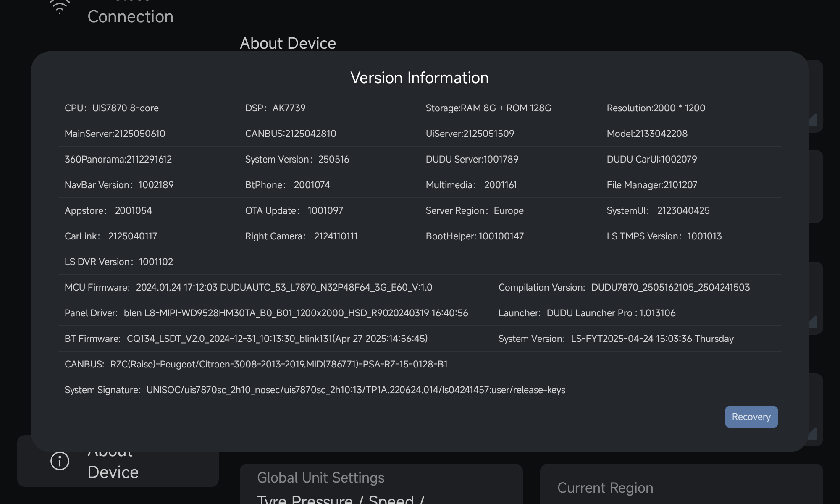Select DUDU Server:1001789 entry
This screenshot has height=504, width=840.
472,159
